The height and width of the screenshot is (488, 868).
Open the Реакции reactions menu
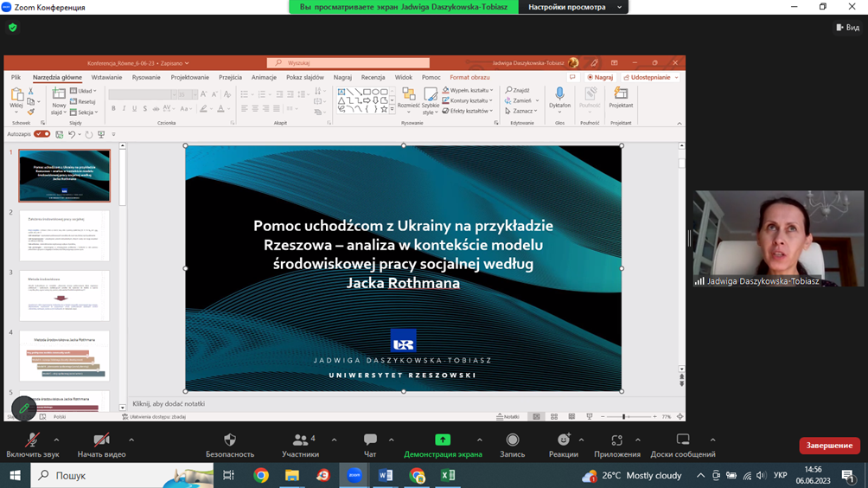(563, 446)
